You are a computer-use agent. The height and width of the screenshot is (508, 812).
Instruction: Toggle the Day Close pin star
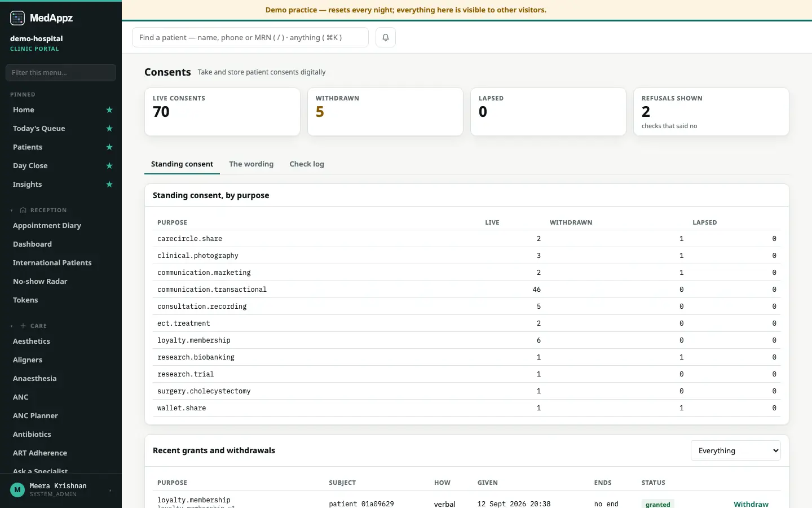109,166
